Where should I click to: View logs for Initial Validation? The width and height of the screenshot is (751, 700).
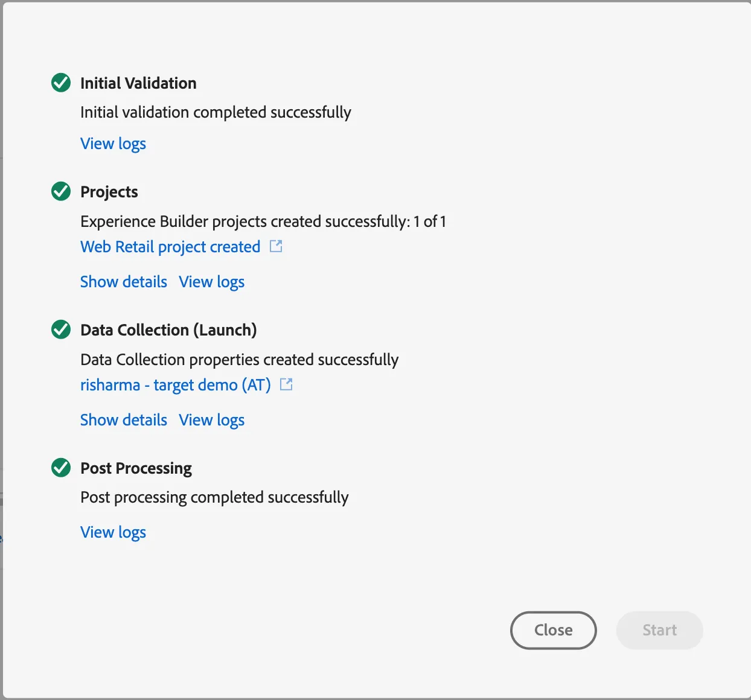(113, 144)
